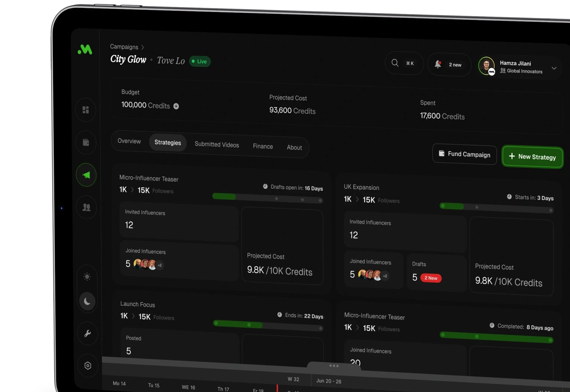Image resolution: width=570 pixels, height=392 pixels.
Task: Click the Fund Campaign button
Action: tap(464, 154)
